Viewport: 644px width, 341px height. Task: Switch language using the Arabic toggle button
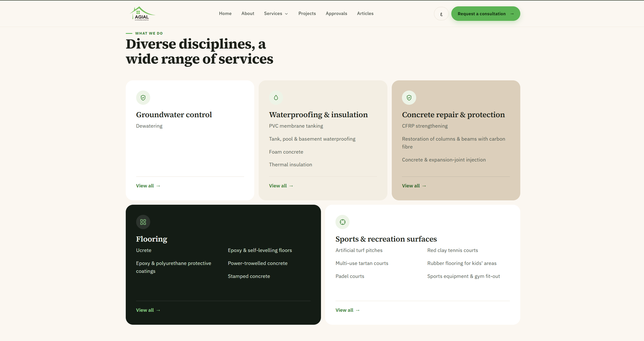[x=441, y=14]
